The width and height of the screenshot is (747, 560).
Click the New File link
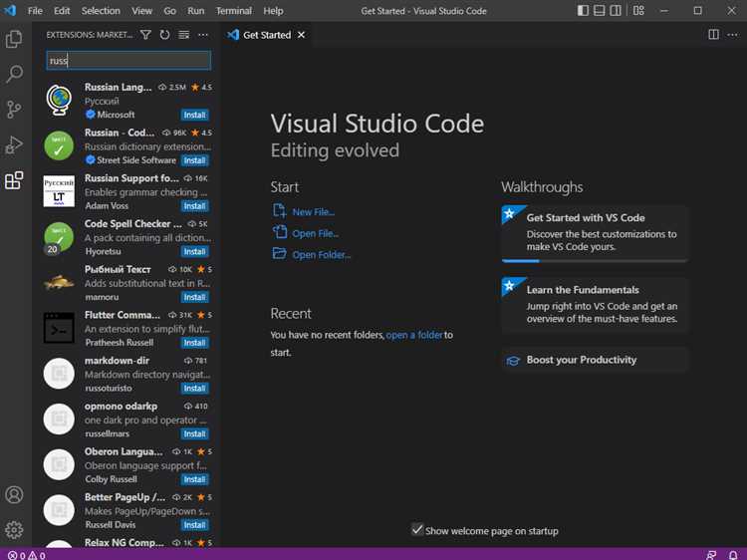pos(304,211)
